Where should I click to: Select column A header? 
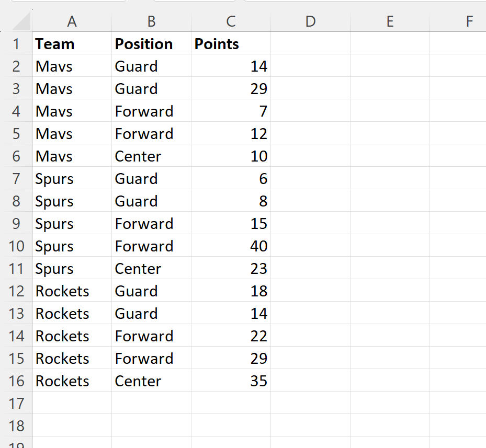72,21
